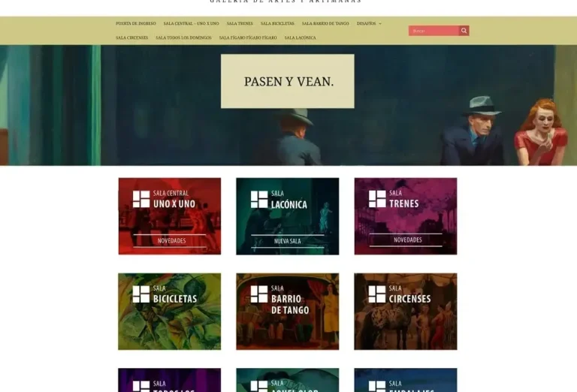Open the Sala Lacónica card
This screenshot has width=577, height=392.
pyautogui.click(x=288, y=216)
